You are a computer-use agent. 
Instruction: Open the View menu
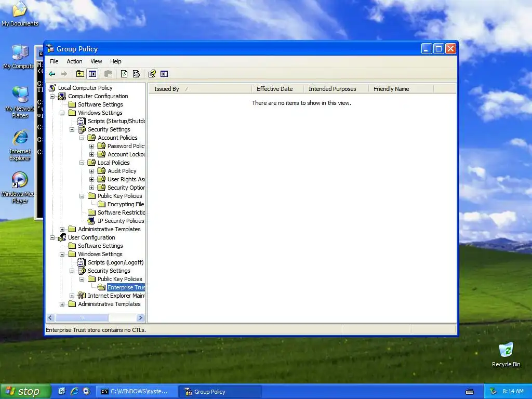(x=96, y=61)
